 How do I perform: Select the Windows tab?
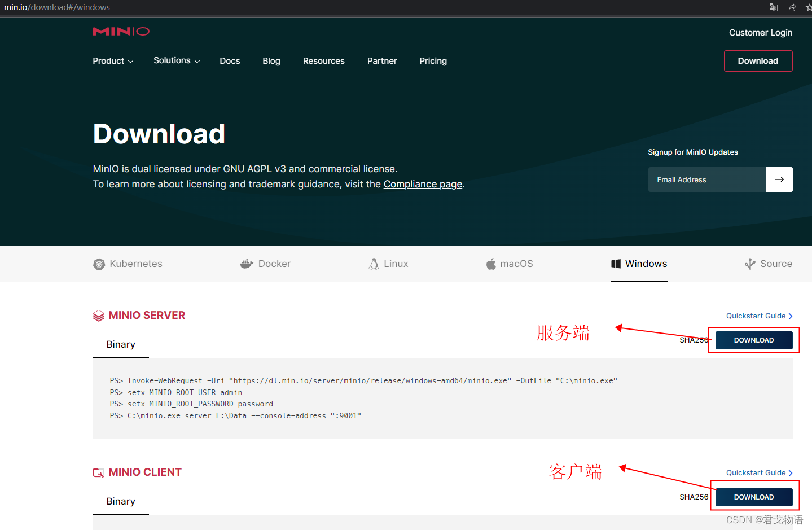click(639, 264)
